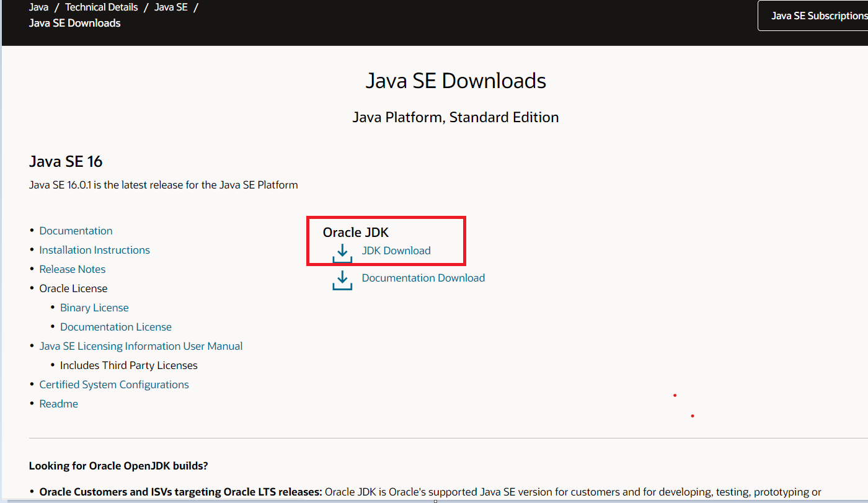Image resolution: width=868 pixels, height=503 pixels.
Task: Select Java SE Downloads breadcrumb item
Action: [74, 23]
